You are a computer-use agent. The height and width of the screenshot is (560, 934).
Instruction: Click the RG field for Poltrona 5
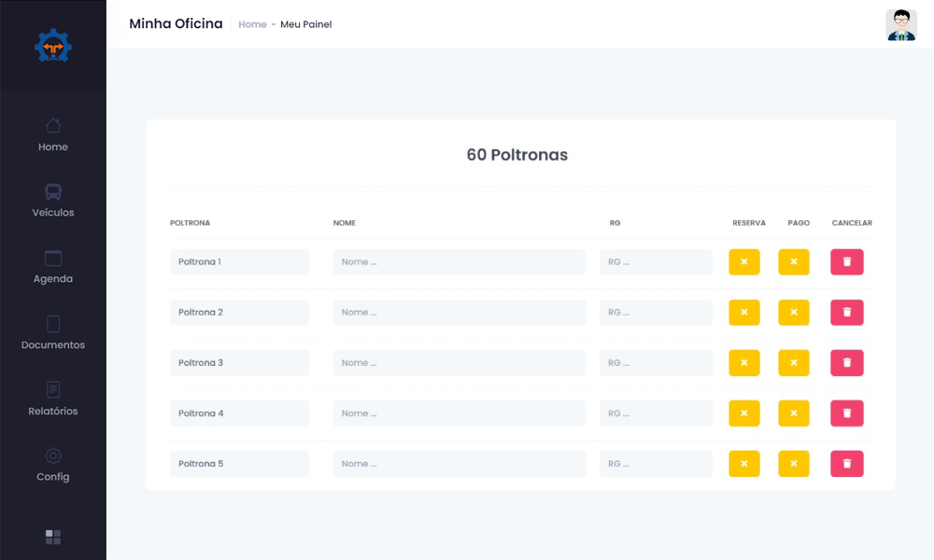pyautogui.click(x=656, y=464)
